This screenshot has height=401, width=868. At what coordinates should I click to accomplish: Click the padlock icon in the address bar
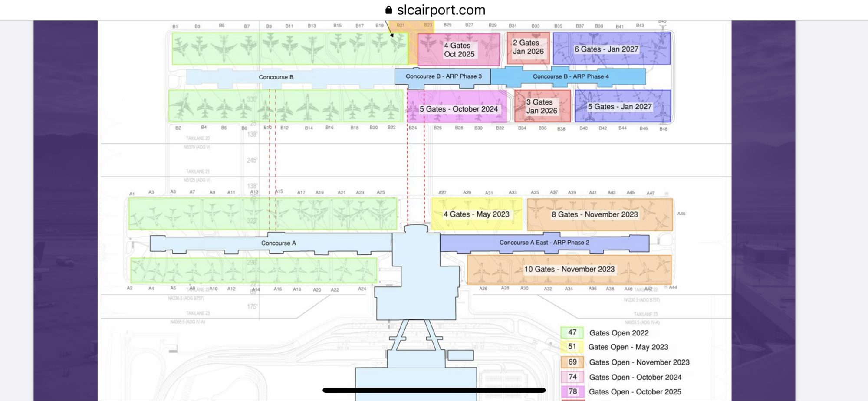[x=388, y=10]
